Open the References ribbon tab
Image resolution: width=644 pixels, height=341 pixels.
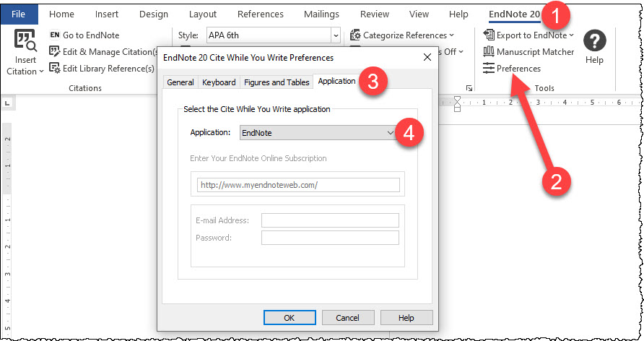coord(260,14)
